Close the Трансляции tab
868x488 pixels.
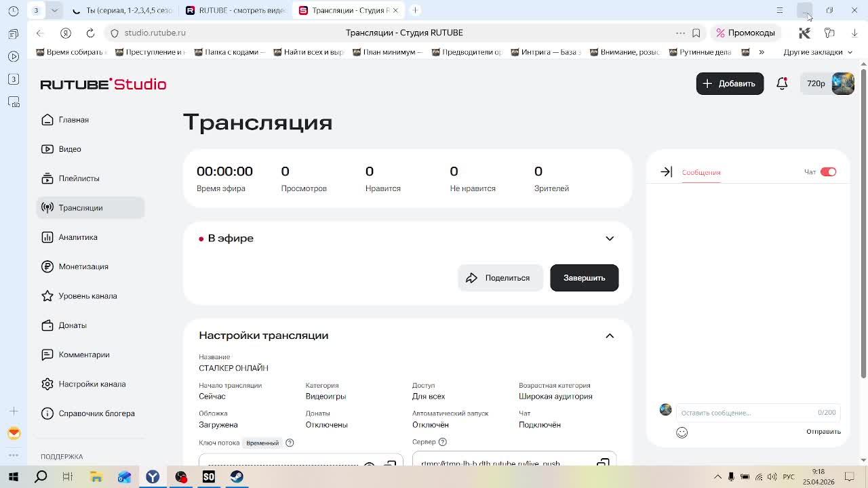(395, 10)
